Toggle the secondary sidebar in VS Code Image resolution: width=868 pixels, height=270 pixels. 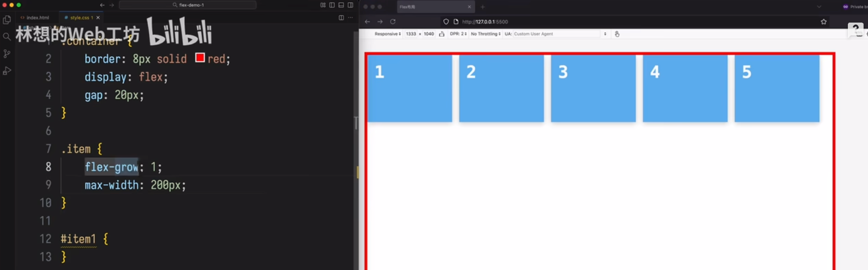(x=351, y=5)
